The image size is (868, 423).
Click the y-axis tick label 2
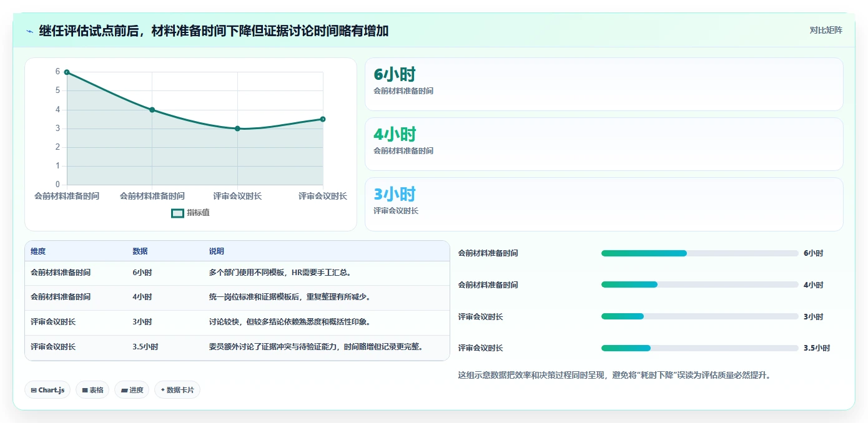click(x=57, y=147)
